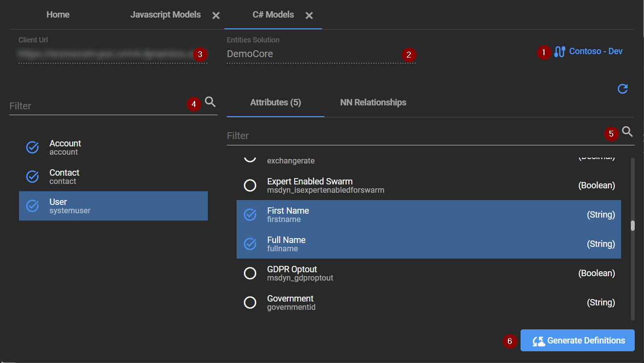Click the Contoso - Dev connection icon
644x363 pixels.
[x=560, y=52]
